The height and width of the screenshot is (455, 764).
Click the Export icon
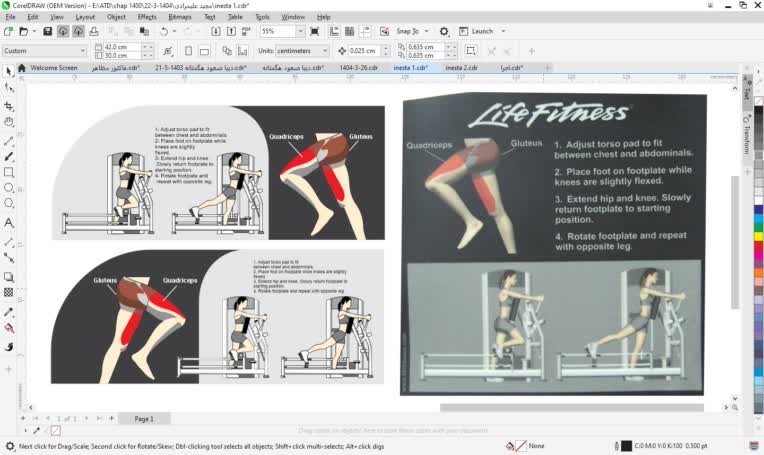coord(231,32)
